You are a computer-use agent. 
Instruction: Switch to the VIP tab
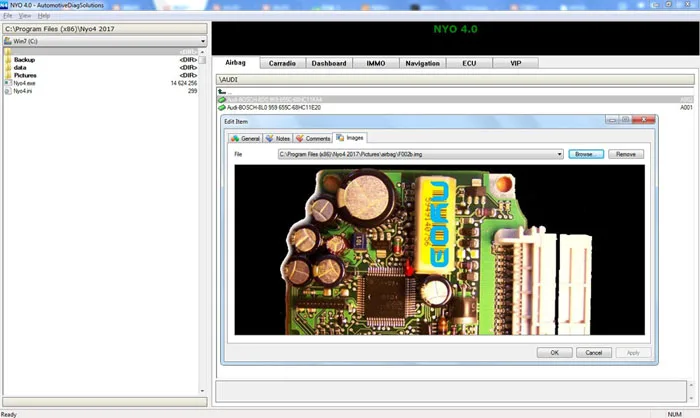516,63
